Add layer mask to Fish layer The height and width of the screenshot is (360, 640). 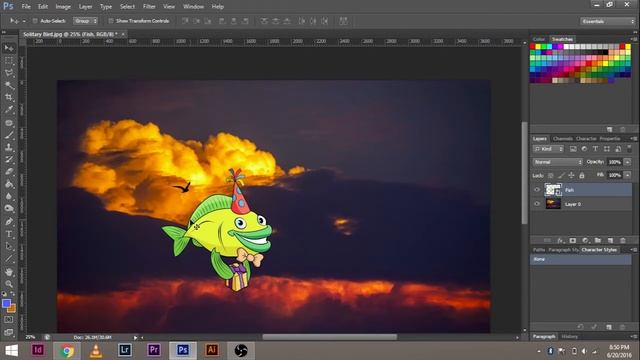coord(573,240)
